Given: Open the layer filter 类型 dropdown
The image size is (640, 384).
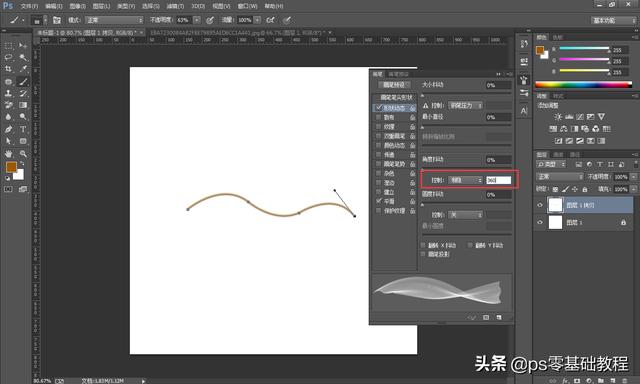Looking at the screenshot, I should (x=551, y=164).
